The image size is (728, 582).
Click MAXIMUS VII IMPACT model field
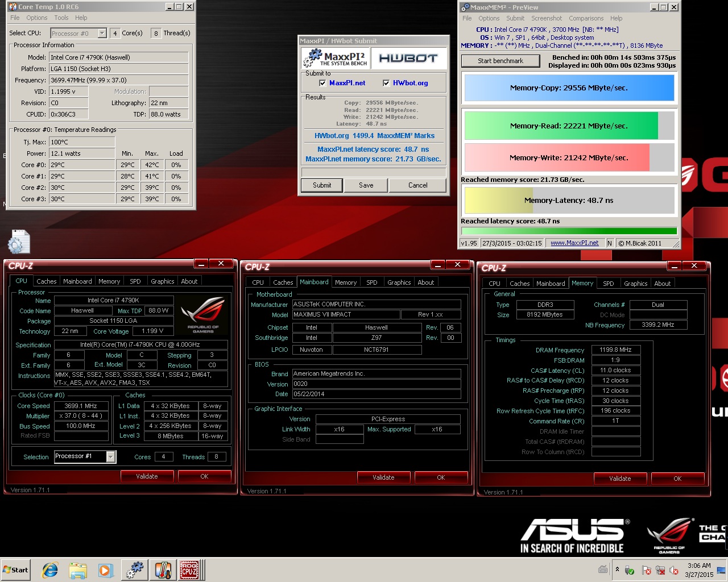tap(346, 314)
